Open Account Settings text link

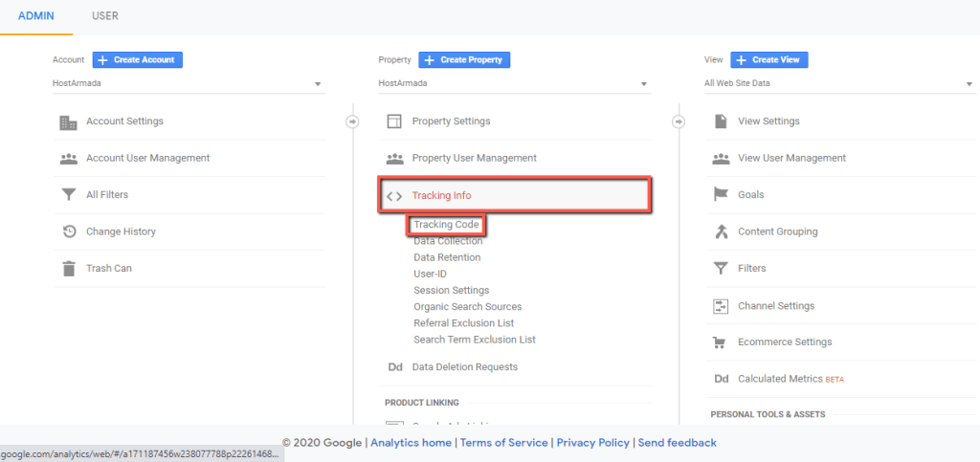[124, 121]
